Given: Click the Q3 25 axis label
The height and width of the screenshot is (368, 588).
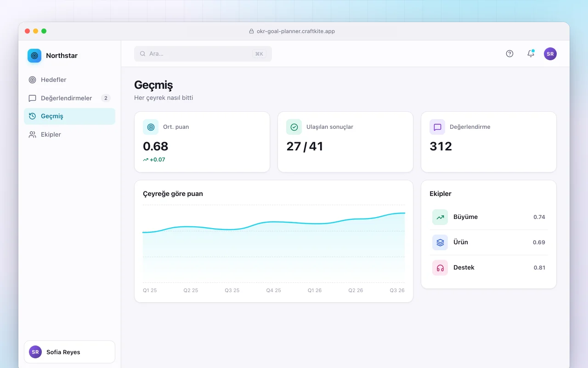Looking at the screenshot, I should 232,290.
